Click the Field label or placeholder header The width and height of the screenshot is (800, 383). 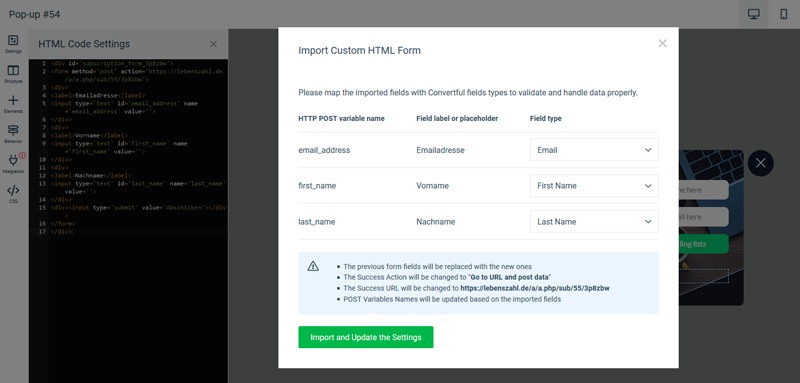(x=457, y=118)
